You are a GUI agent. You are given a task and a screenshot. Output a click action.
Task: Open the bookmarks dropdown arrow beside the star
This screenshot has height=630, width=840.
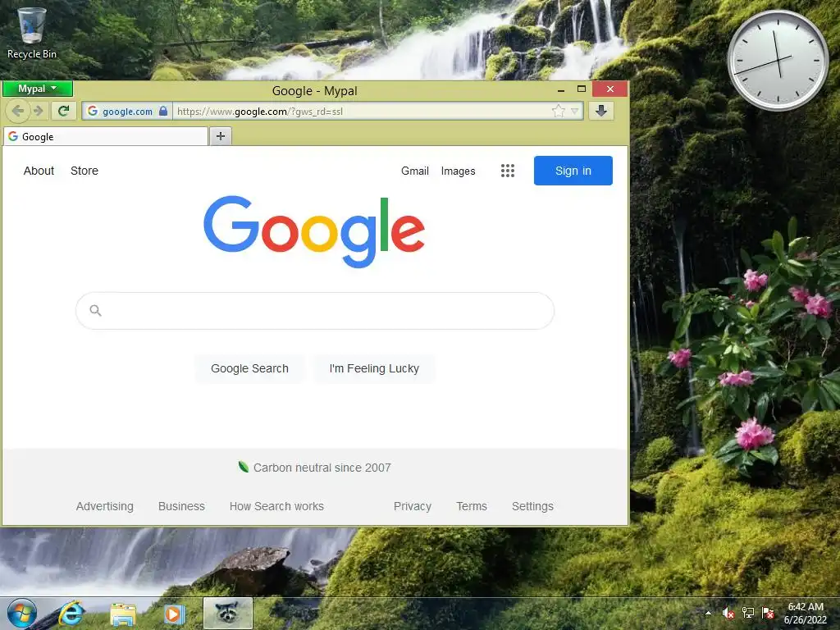pyautogui.click(x=575, y=111)
